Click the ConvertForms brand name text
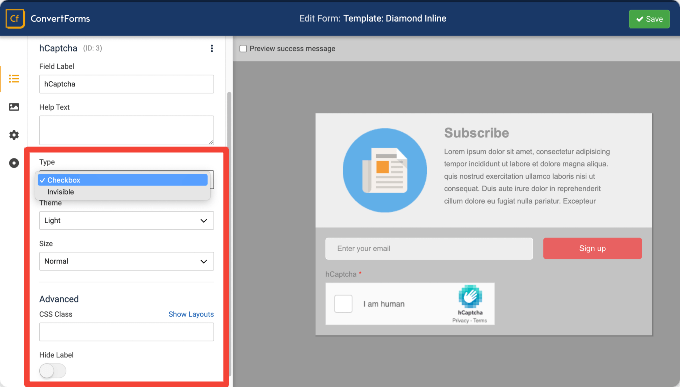 coord(60,19)
